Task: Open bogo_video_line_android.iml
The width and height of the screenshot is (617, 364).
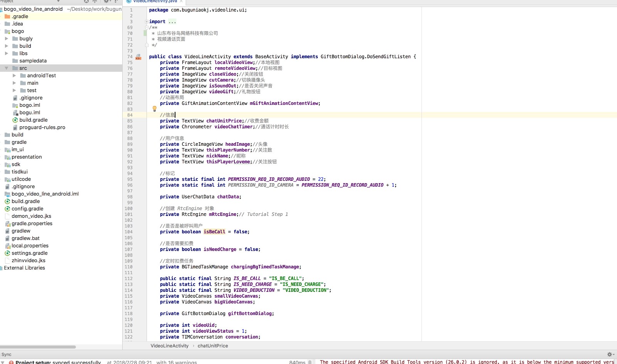Action: point(45,194)
